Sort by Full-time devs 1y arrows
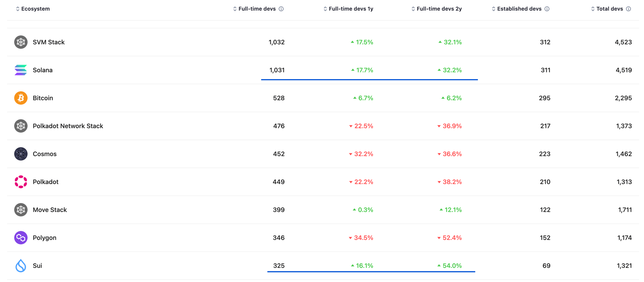 point(325,9)
